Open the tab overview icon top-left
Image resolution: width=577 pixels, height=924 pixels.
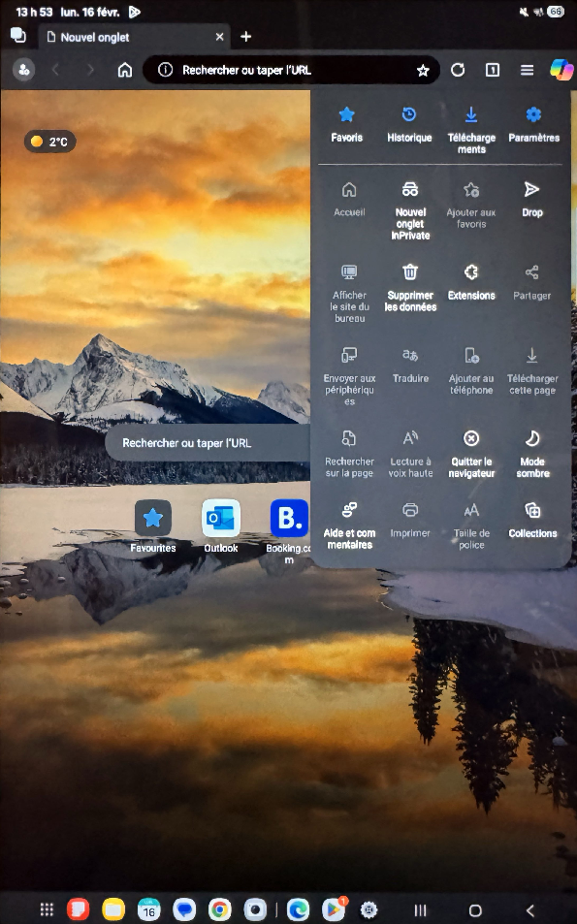click(18, 35)
